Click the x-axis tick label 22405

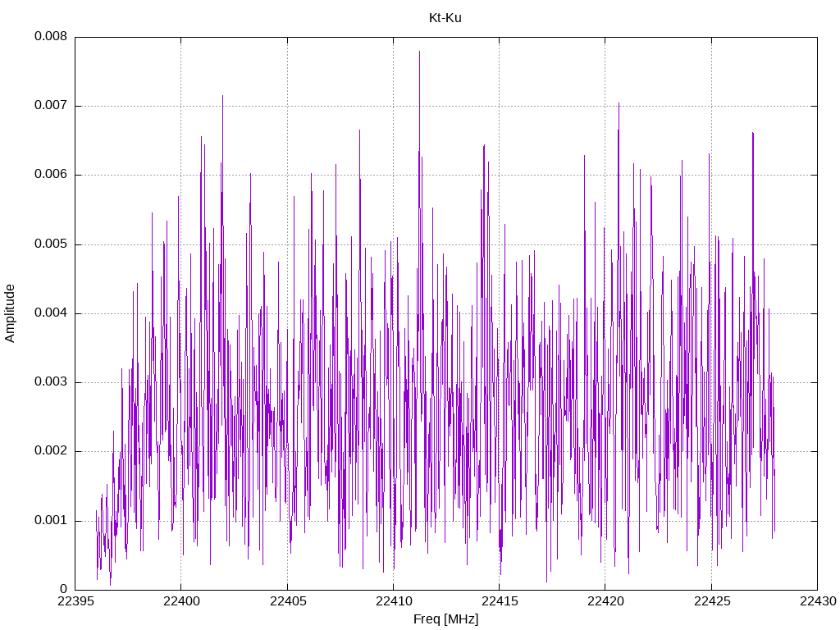[288, 601]
